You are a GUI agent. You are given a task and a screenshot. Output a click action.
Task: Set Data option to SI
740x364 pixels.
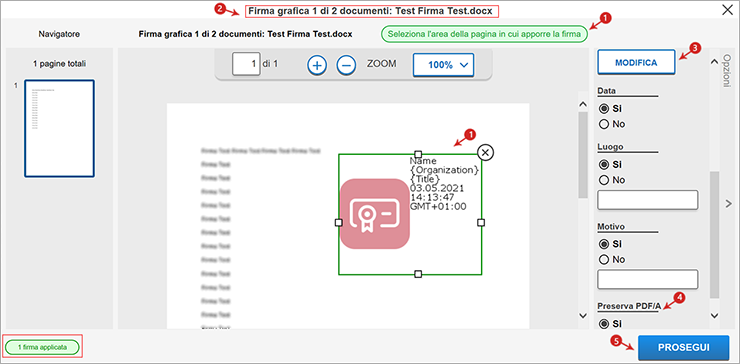pyautogui.click(x=603, y=109)
